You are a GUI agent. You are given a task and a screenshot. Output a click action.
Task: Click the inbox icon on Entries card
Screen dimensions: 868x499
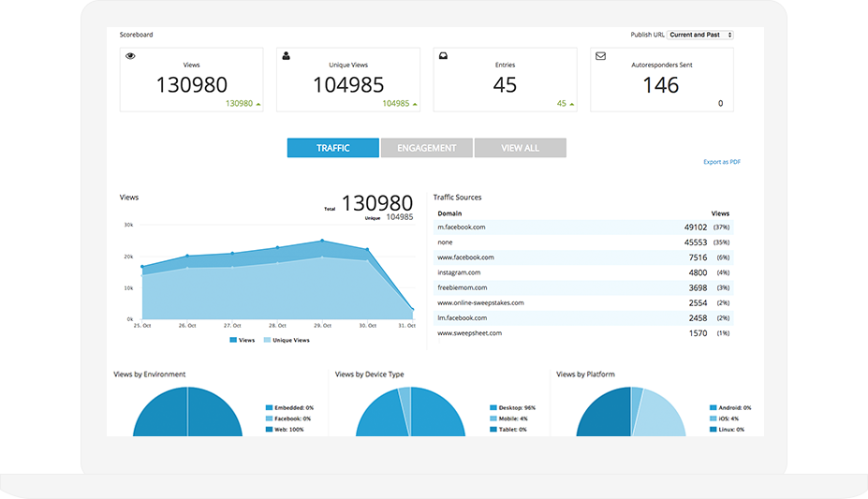click(x=443, y=56)
